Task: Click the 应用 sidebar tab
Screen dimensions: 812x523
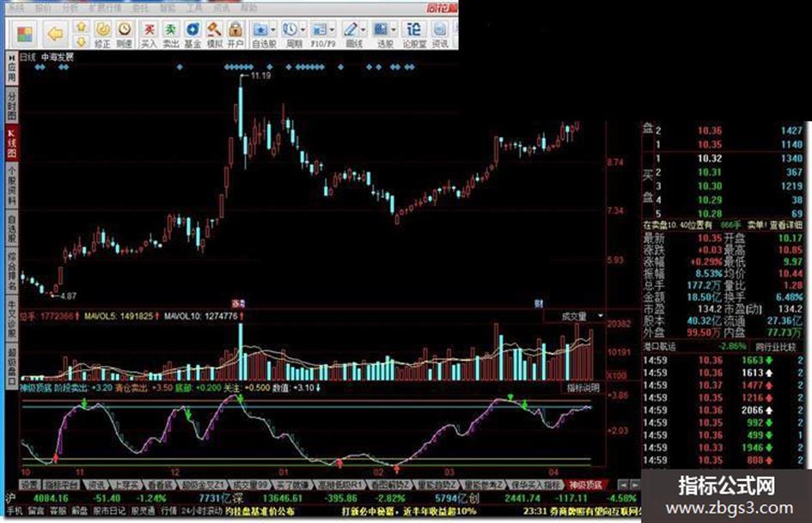Action: click(x=11, y=69)
